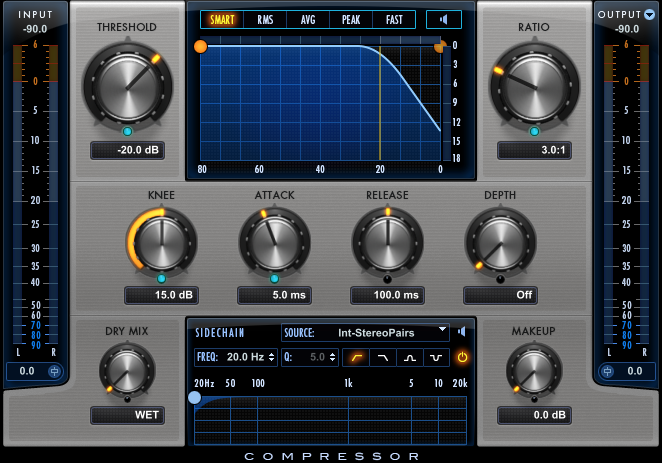Click the orange handle at graph's top-left
Viewport: 662px width, 463px height.
tap(201, 46)
